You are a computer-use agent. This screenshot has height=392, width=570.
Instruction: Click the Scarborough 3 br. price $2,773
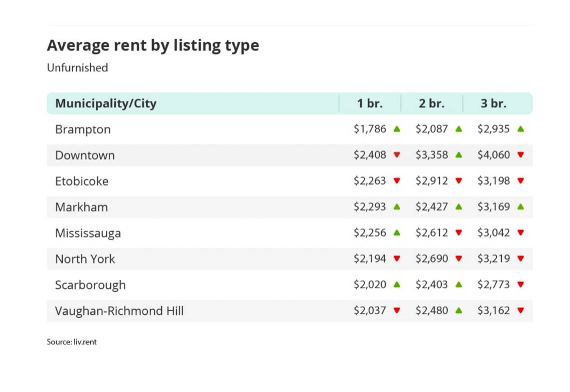(x=493, y=285)
